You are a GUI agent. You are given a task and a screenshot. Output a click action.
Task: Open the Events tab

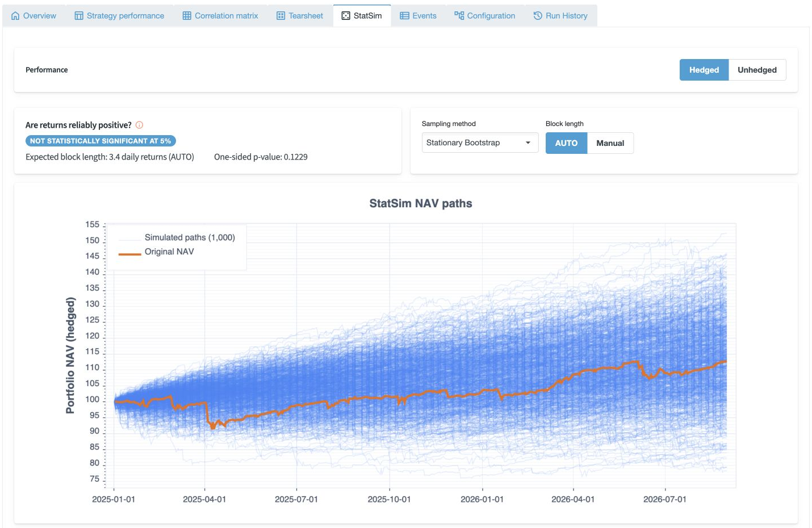pyautogui.click(x=418, y=16)
